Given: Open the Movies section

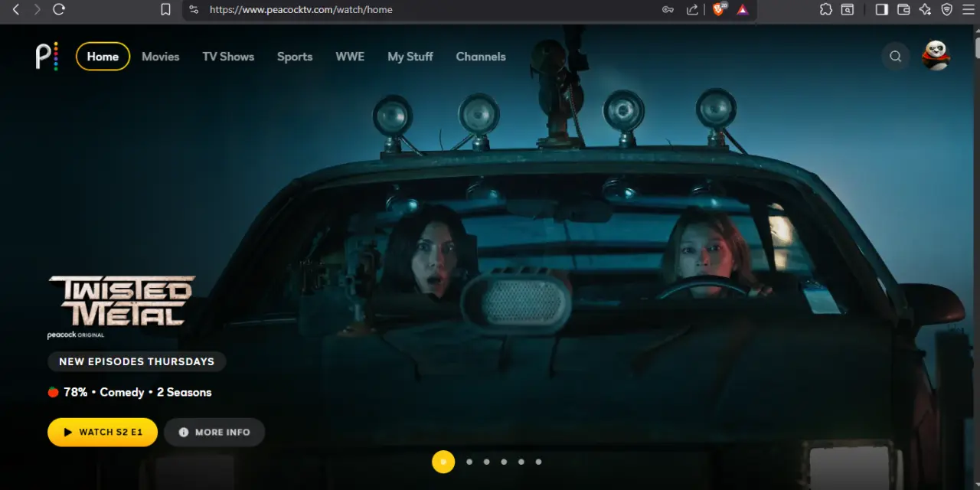Looking at the screenshot, I should pyautogui.click(x=161, y=57).
